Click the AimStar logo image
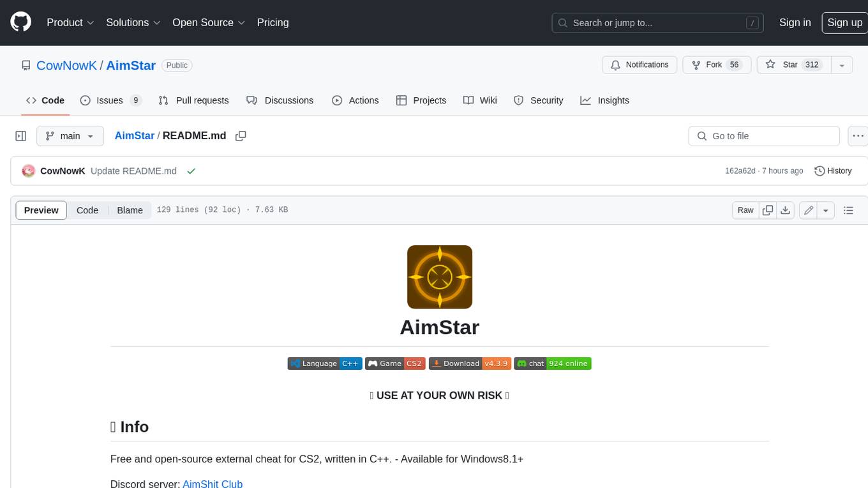 click(x=439, y=277)
